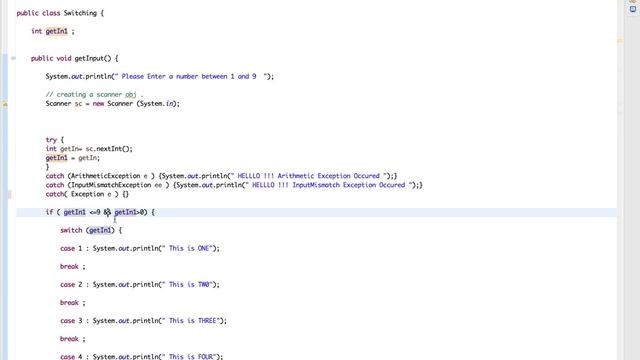Click the class name 'Switching'

(80, 13)
